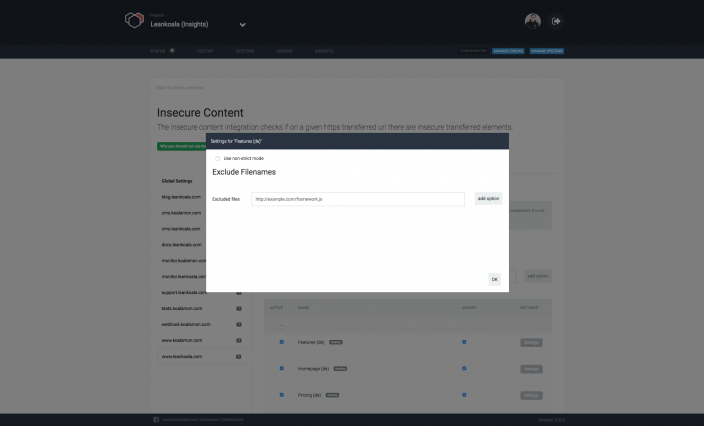
Task: Click the count badge beside www.leankoala.com
Action: coord(239,356)
